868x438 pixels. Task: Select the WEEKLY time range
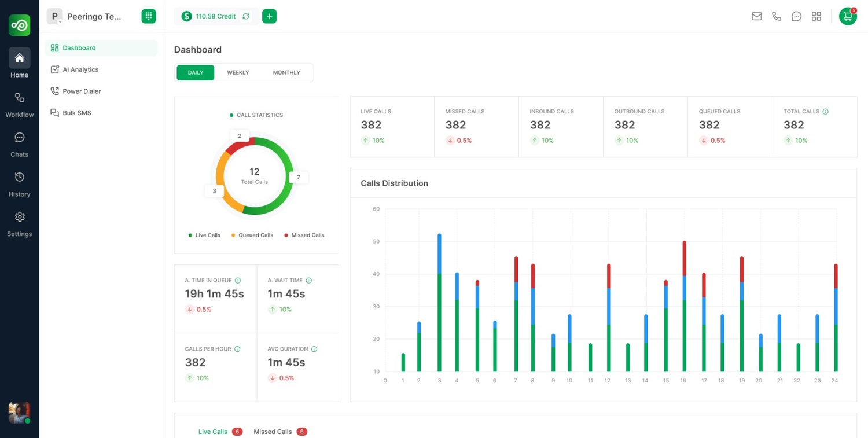pos(238,73)
